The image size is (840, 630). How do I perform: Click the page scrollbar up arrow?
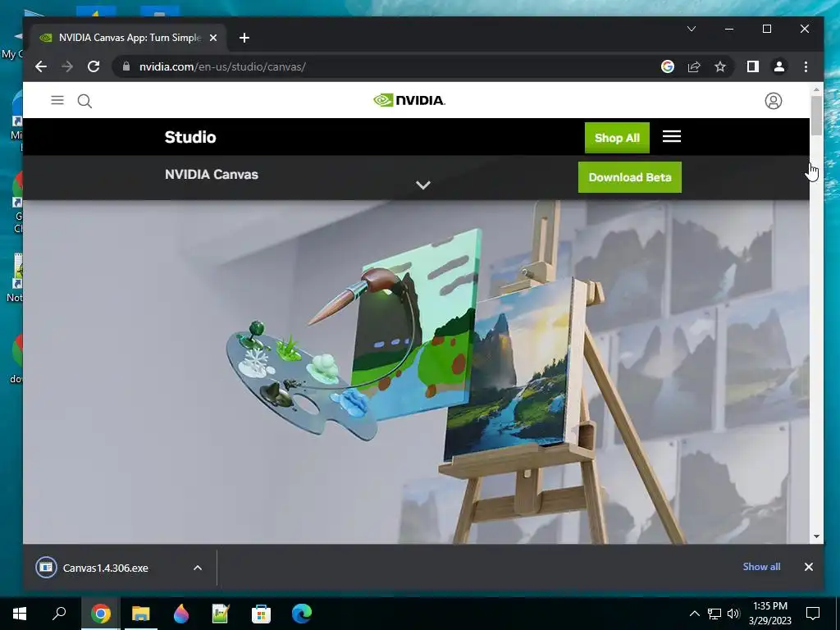tap(816, 89)
